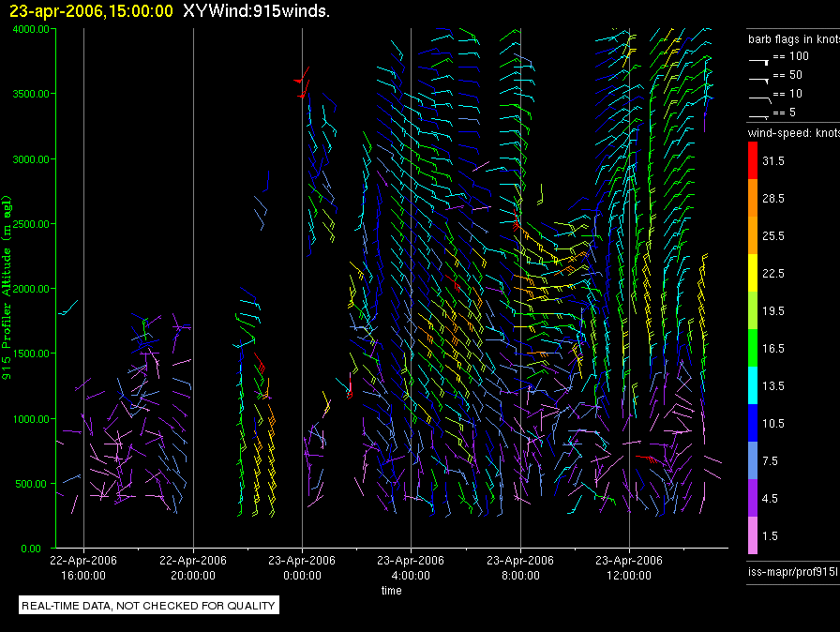Click the yellow-green 19.5 knots swatch
This screenshot has width=840, height=632.
[x=753, y=310]
